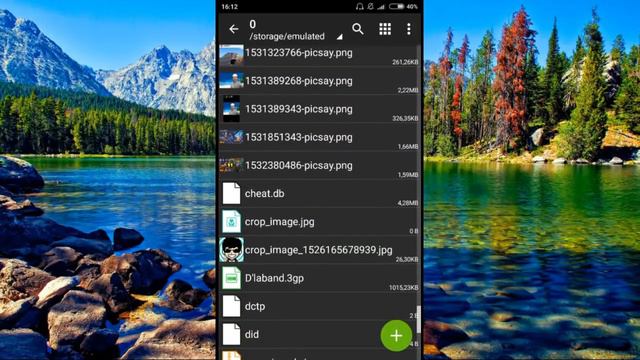Screen dimensions: 640x360
Task: Tap the back arrow in the toolbar
Action: [233, 29]
